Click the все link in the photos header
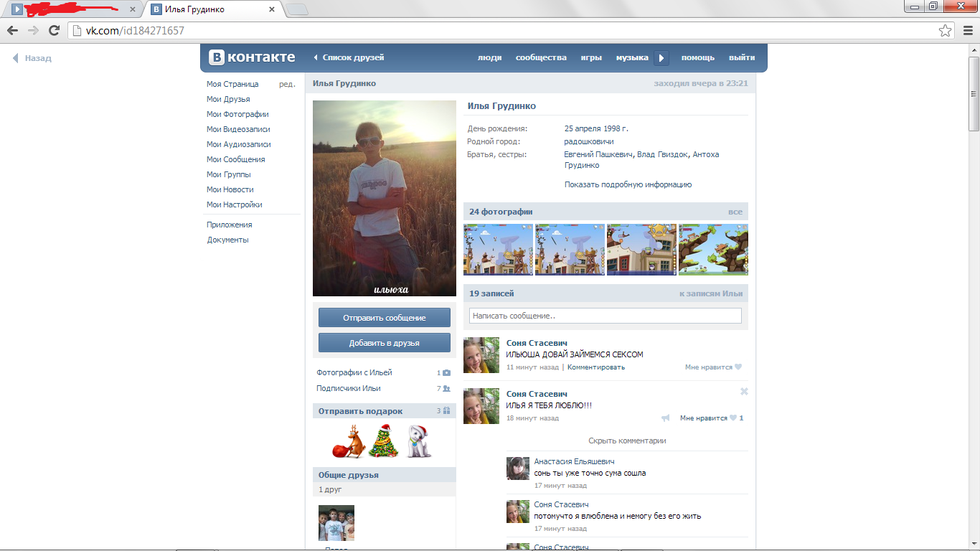This screenshot has width=980, height=551. pos(735,212)
